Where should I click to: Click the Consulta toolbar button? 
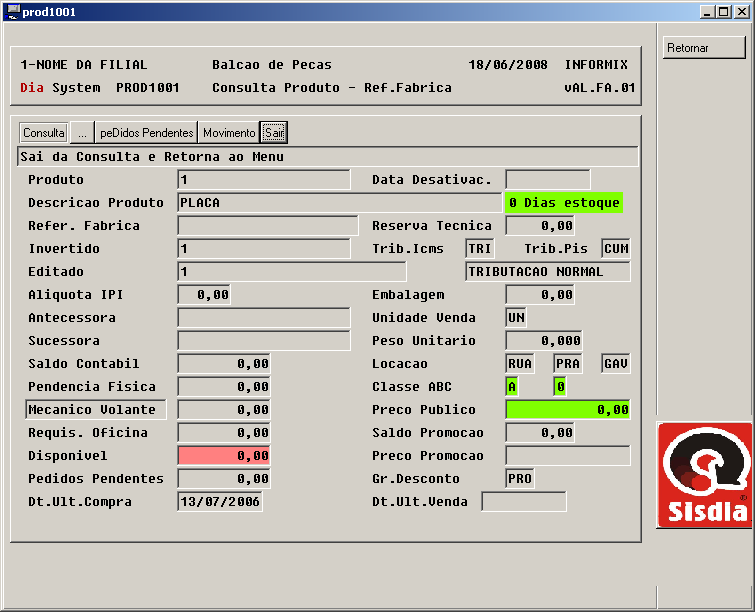pyautogui.click(x=44, y=133)
